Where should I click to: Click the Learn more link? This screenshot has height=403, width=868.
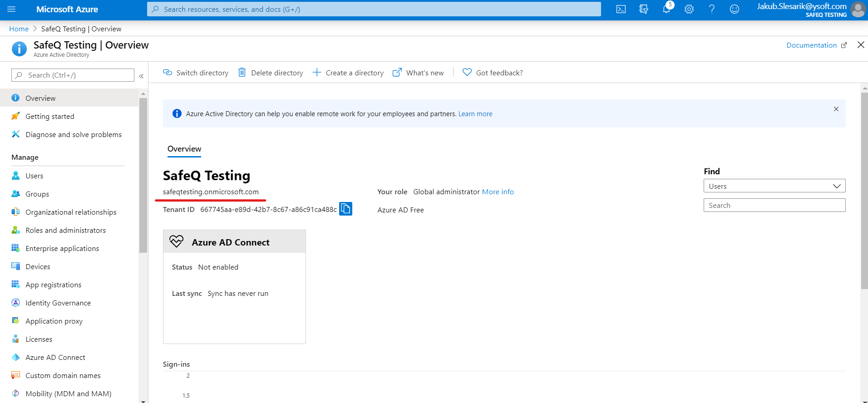[x=475, y=114]
